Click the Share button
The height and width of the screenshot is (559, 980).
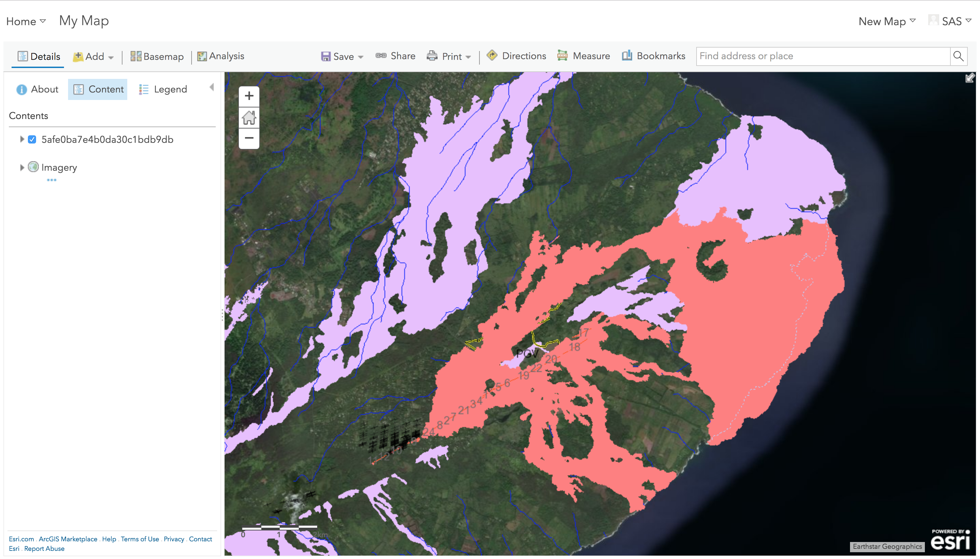[x=396, y=56]
